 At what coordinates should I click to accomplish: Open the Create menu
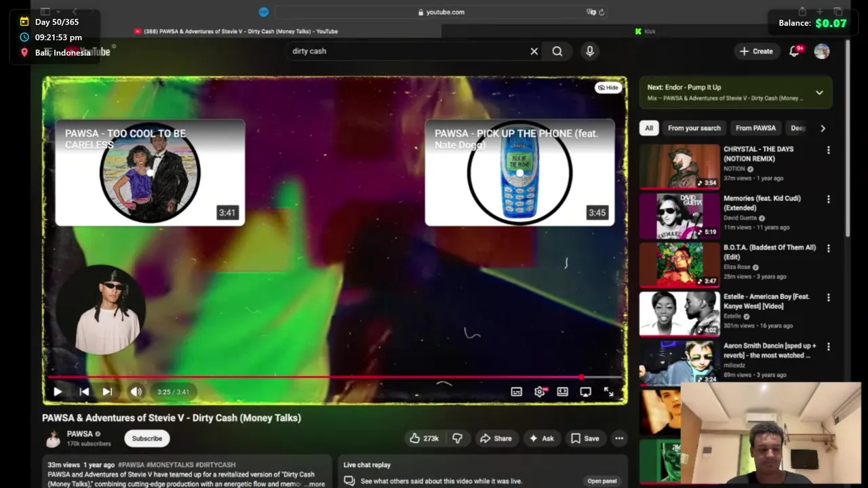[x=756, y=51]
